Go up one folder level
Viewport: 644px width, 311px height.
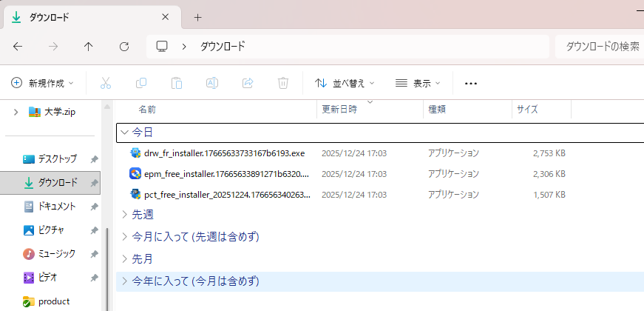(88, 47)
